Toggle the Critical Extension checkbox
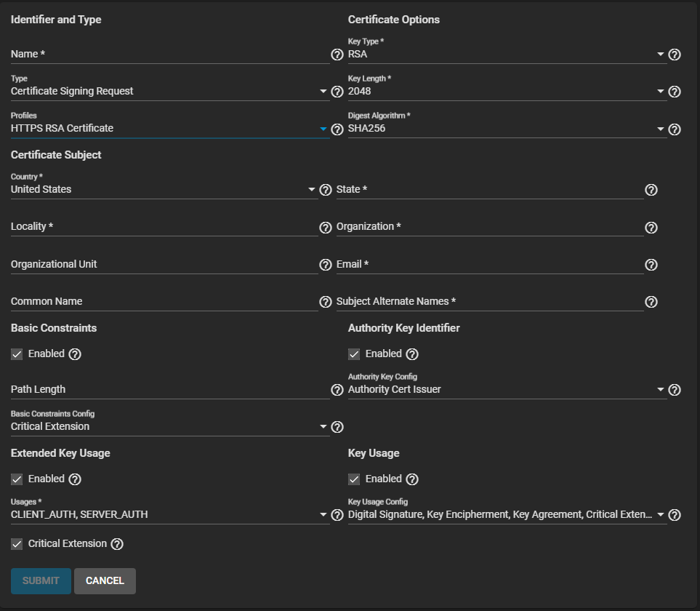This screenshot has height=611, width=700. click(17, 544)
